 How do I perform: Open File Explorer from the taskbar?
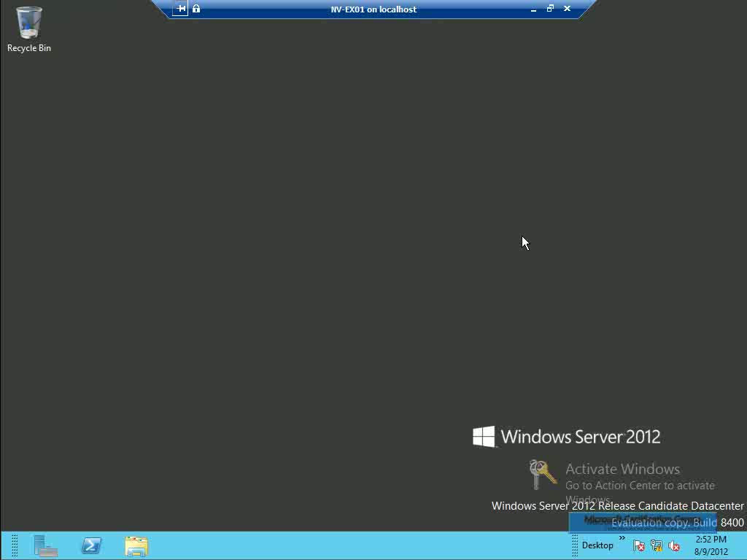click(136, 546)
